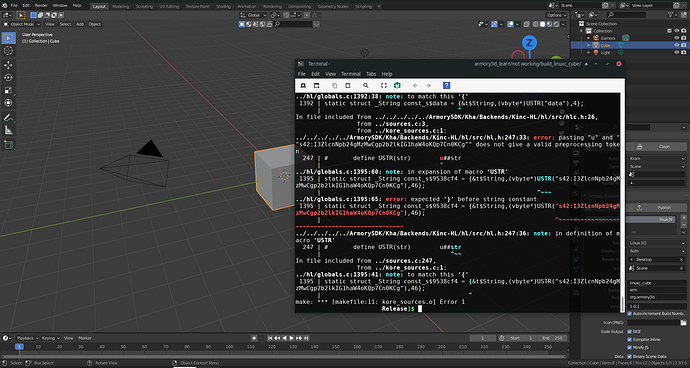Open the Global transform orientation dropdown
Image resolution: width=690 pixels, height=368 pixels.
click(253, 15)
